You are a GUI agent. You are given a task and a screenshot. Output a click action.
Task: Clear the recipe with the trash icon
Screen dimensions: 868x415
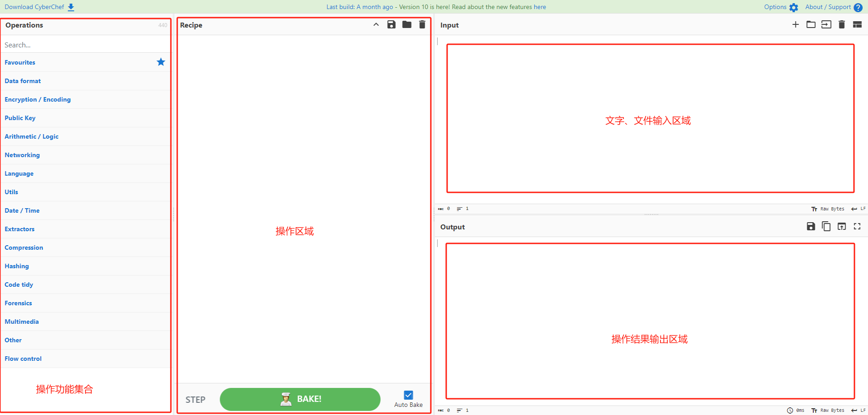pos(422,25)
